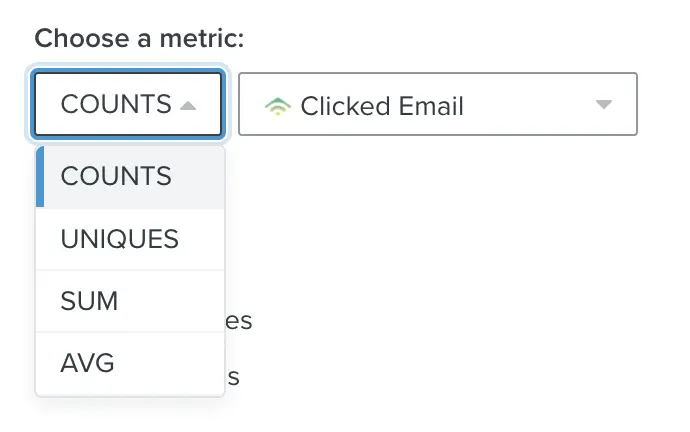Click the up caret in COUNTS selector
Screen dimensions: 690x432
coord(188,106)
